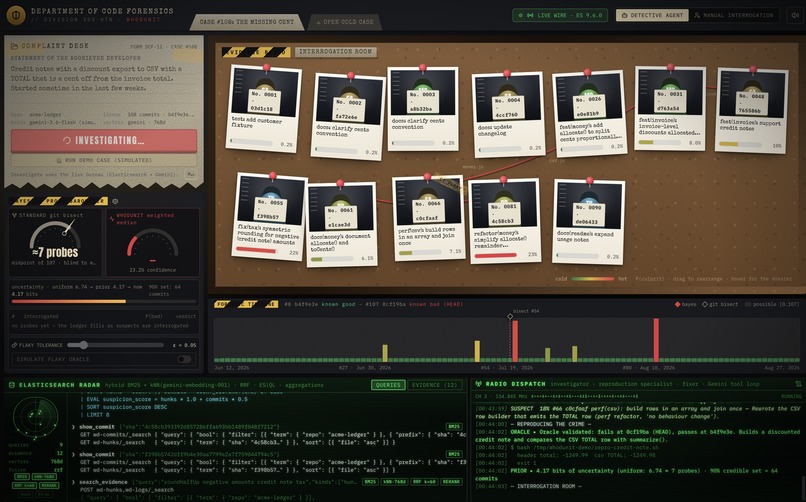Click the Radio Dispatch antenna icon

tap(479, 384)
